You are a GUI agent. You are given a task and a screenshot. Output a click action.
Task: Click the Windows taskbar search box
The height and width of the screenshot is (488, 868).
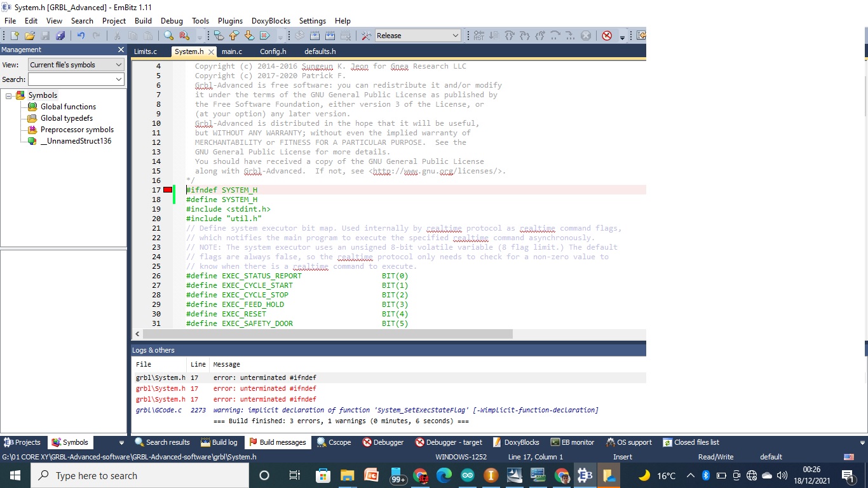139,475
